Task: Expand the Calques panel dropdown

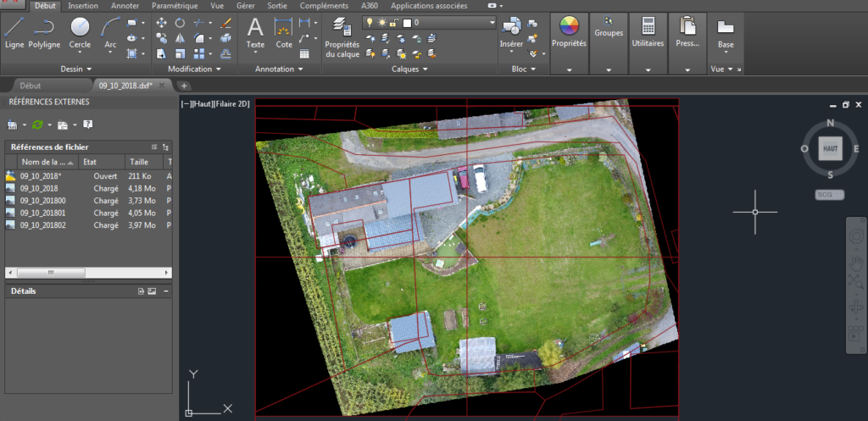Action: (409, 69)
